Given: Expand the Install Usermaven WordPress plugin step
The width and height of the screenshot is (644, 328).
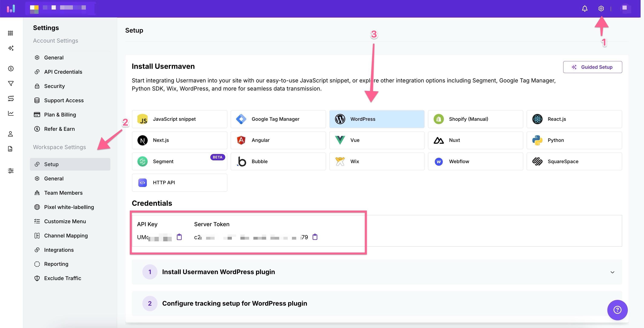Looking at the screenshot, I should pyautogui.click(x=612, y=272).
